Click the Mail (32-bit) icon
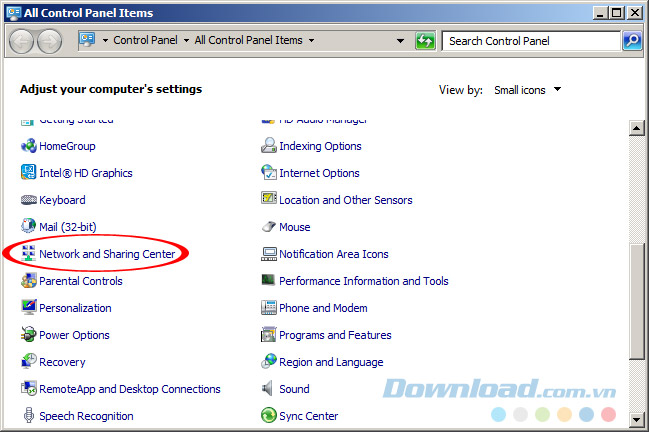 29,226
